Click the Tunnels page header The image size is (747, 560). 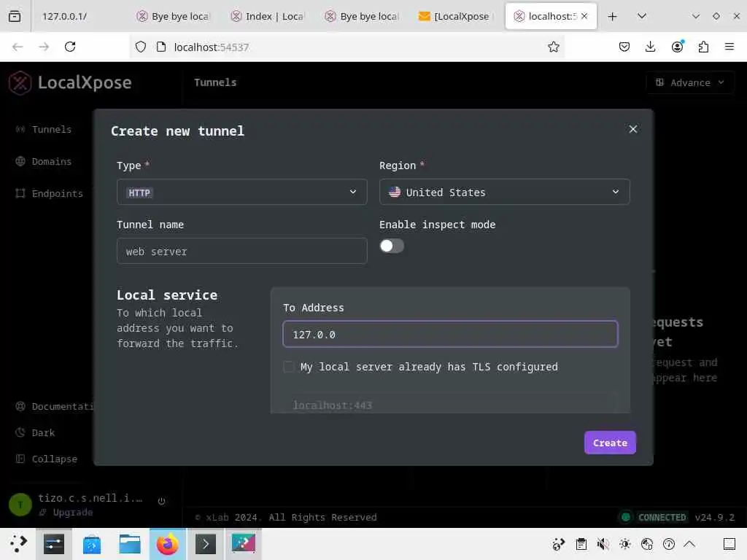pyautogui.click(x=215, y=82)
